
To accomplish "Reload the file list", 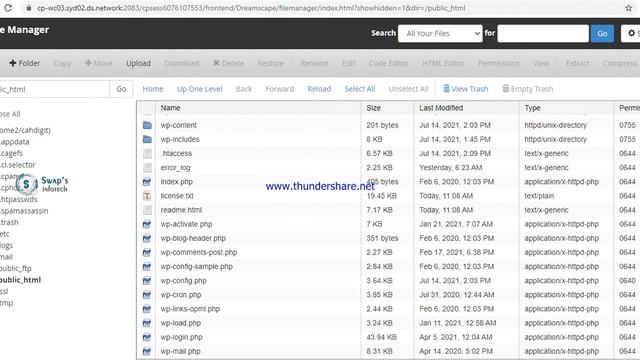I will [319, 89].
